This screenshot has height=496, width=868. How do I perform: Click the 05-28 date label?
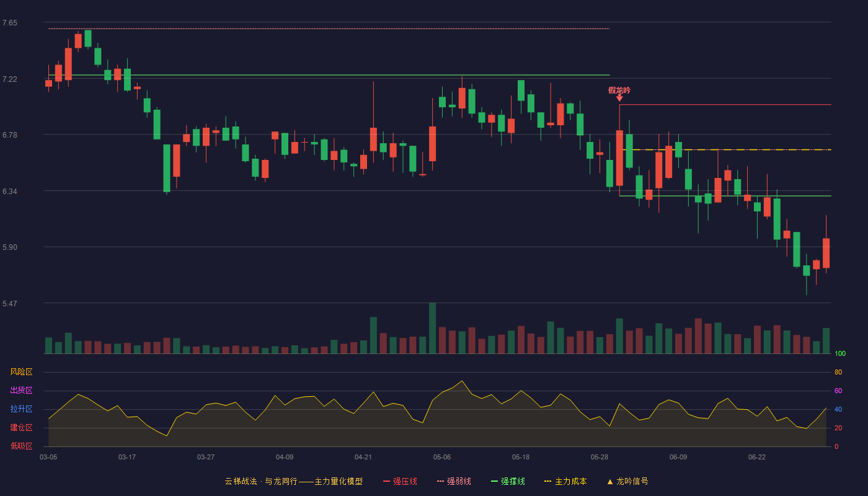pos(600,457)
